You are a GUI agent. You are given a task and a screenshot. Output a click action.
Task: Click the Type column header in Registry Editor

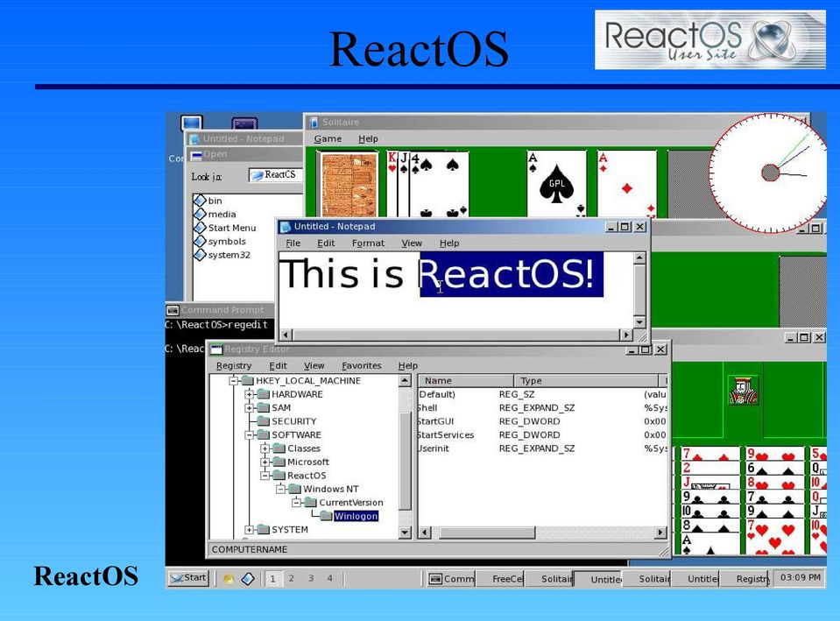point(586,380)
